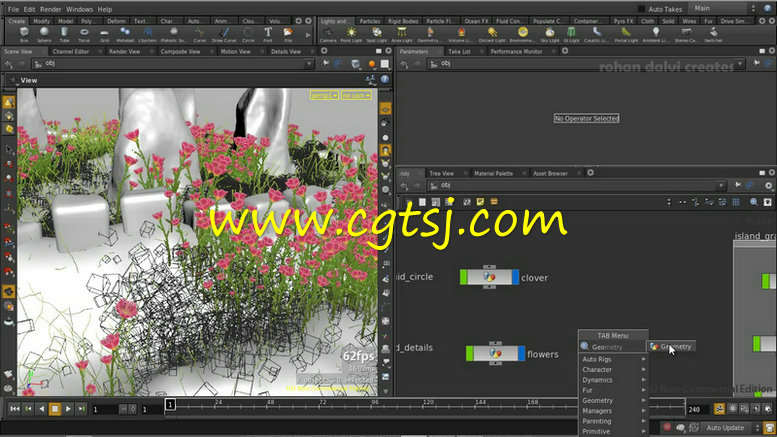Viewport: 777px width, 437px height.
Task: Add an Ambient Light from the shelf
Action: 656,34
